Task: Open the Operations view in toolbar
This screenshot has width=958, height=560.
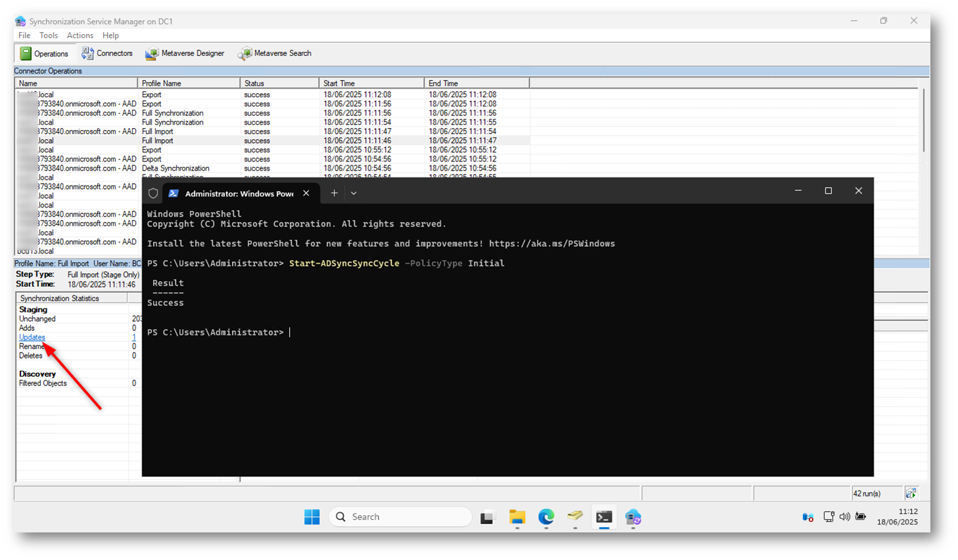Action: pyautogui.click(x=43, y=53)
